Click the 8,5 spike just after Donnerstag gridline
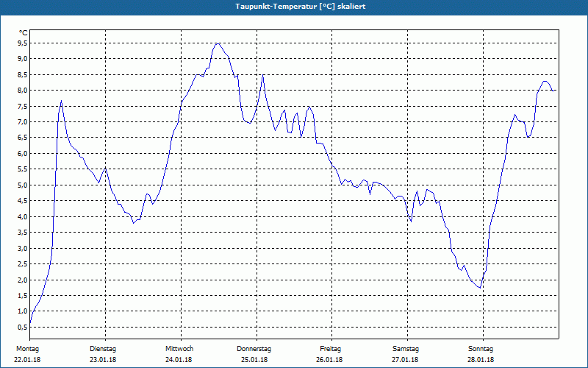Viewport: 588px width, 368px height. coord(263,75)
